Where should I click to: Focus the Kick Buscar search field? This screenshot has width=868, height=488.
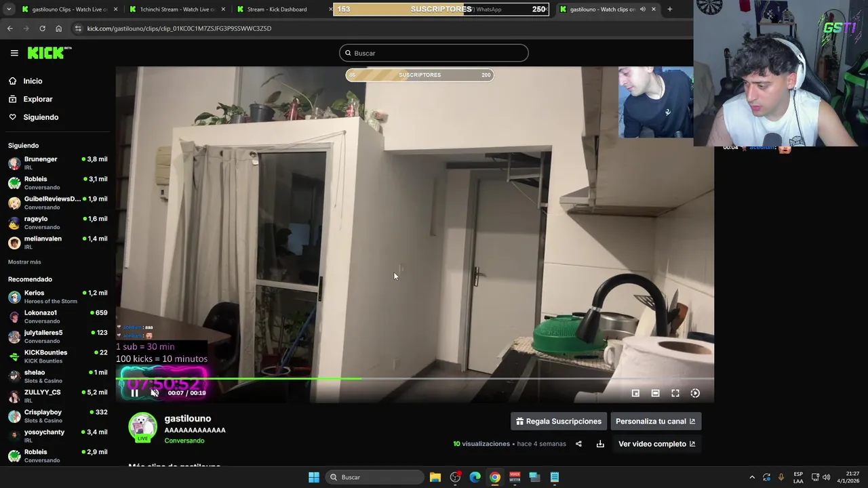tap(434, 53)
